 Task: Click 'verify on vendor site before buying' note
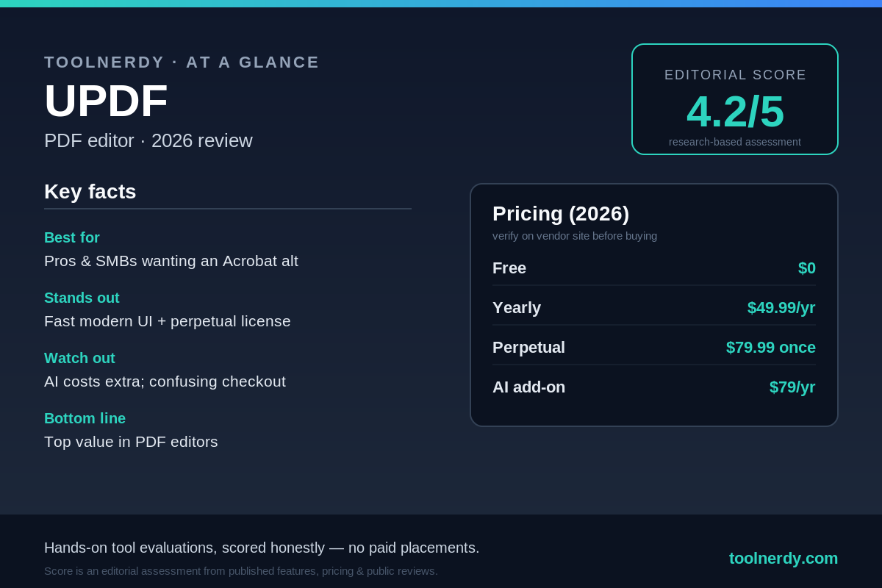click(x=575, y=236)
